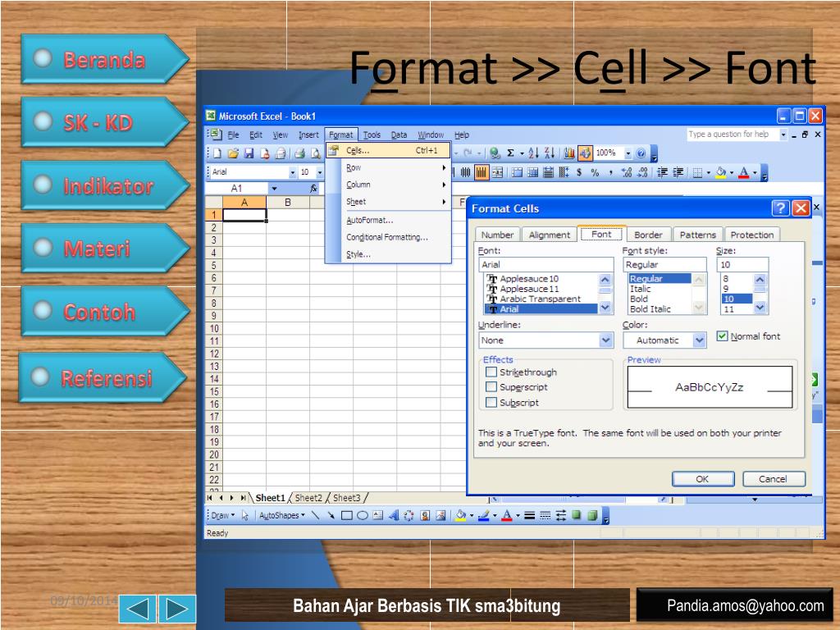Save the workbook with the floppy icon
Screen dimensions: 840x630
249,153
